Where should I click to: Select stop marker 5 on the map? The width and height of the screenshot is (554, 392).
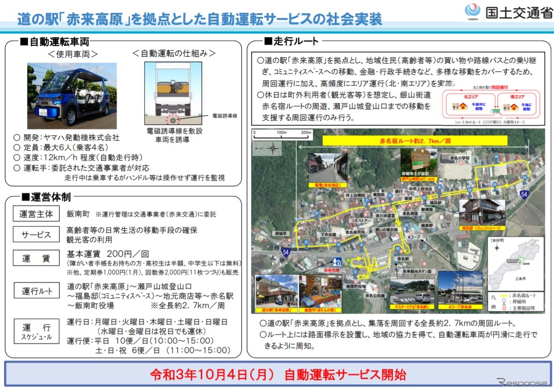tap(306, 244)
